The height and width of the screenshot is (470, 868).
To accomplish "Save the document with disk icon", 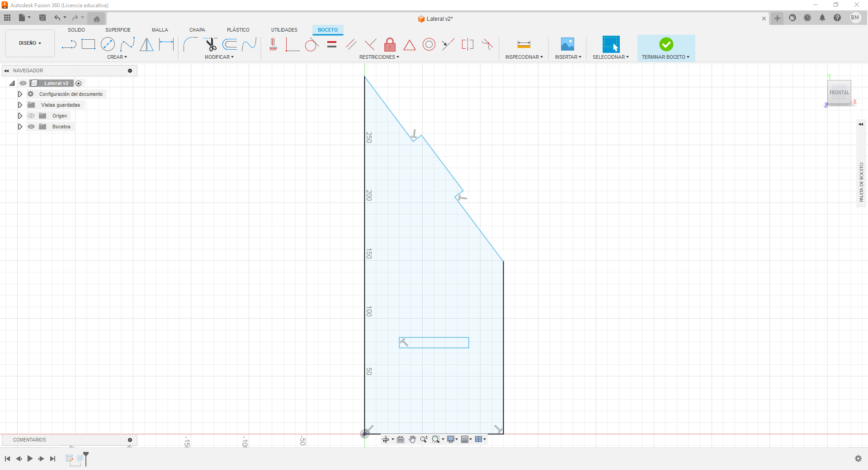I will [x=42, y=18].
